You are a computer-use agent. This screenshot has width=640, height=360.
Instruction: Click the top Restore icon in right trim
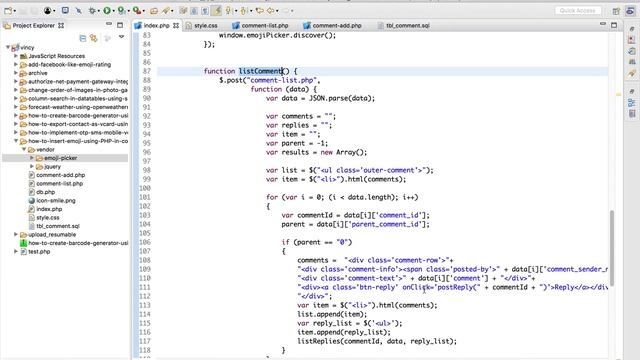632,29
